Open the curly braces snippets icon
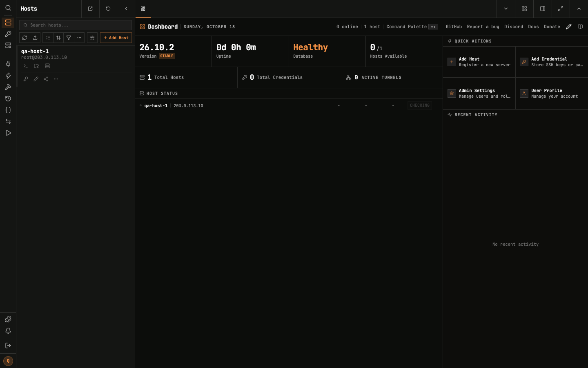This screenshot has height=368, width=588. 8,110
